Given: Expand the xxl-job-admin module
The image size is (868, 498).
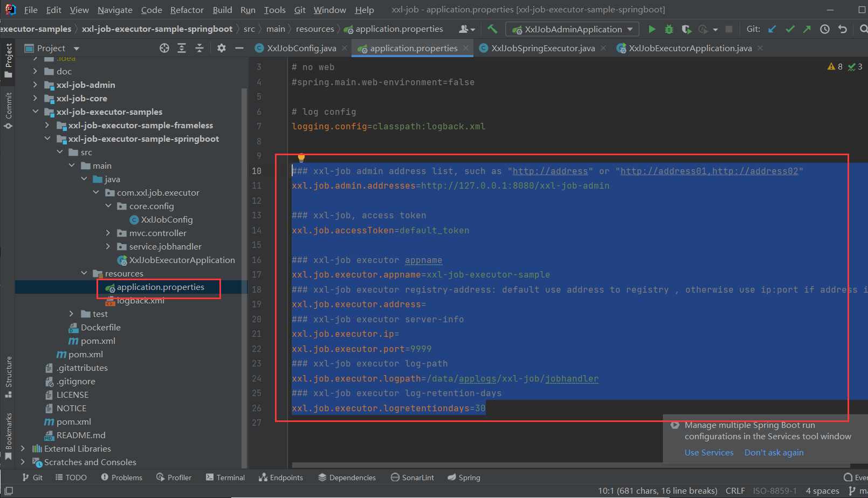Looking at the screenshot, I should point(35,85).
